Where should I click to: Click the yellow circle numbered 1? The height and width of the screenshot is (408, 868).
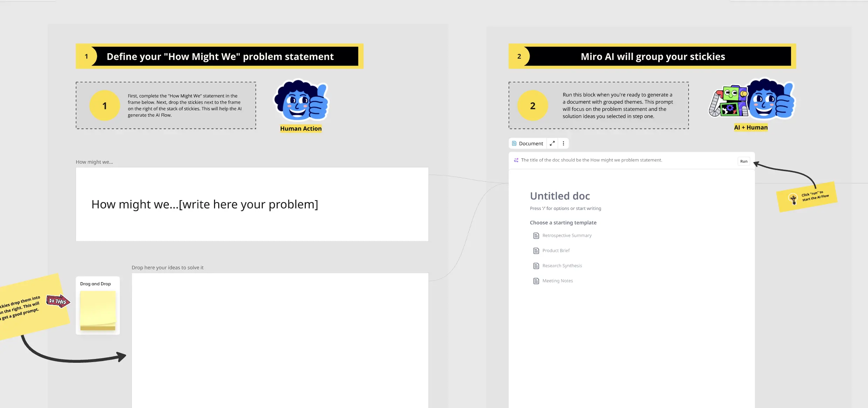click(104, 106)
